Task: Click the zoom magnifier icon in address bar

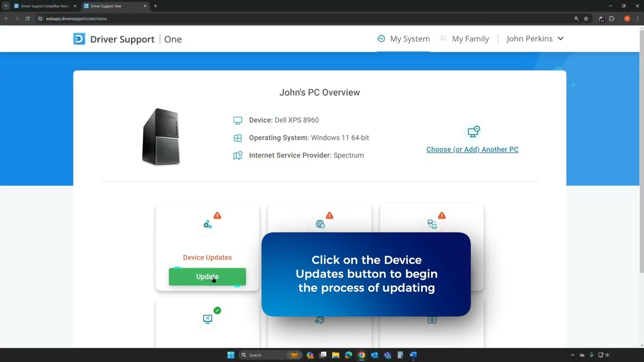Action: click(577, 19)
